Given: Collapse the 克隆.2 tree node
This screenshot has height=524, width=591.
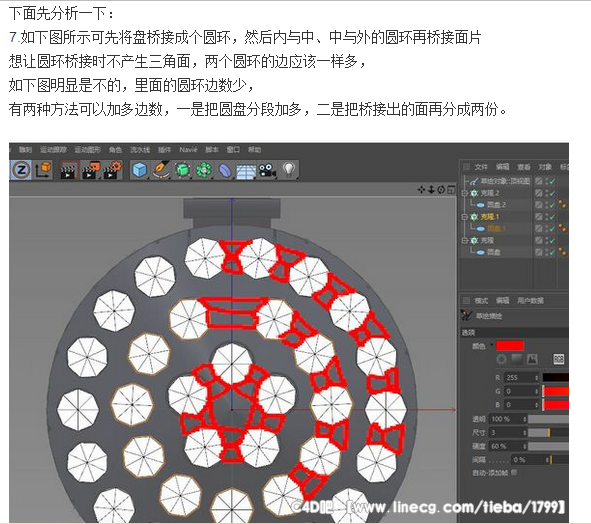Looking at the screenshot, I should click(x=465, y=193).
